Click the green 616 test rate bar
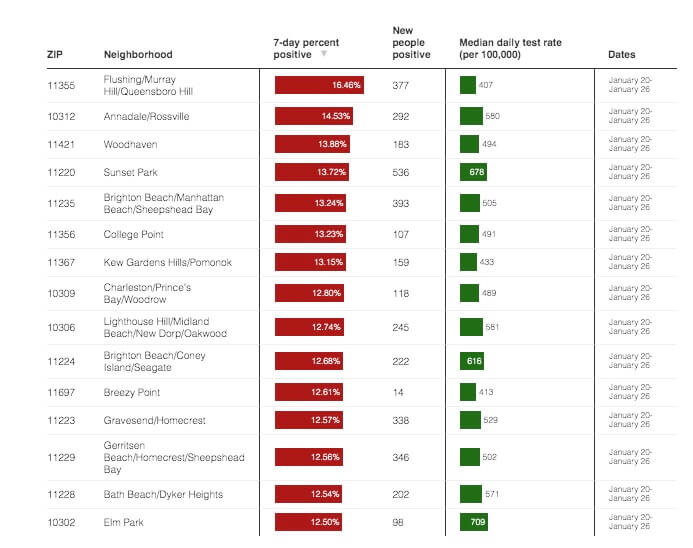Viewport: 693px width, 548px height. 473,361
